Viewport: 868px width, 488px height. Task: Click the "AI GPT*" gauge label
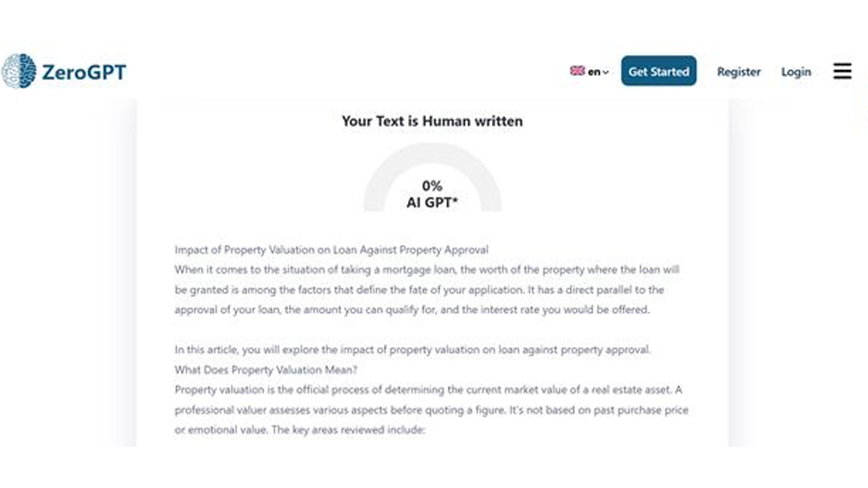pos(432,203)
